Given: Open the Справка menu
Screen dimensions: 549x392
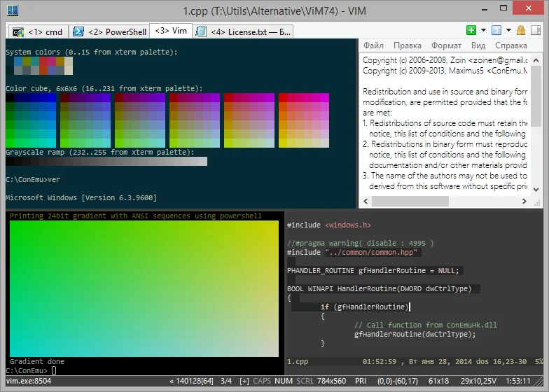Looking at the screenshot, I should click(x=510, y=45).
